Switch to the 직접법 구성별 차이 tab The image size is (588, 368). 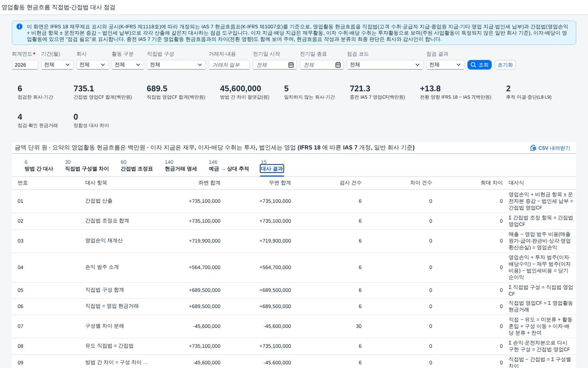tap(87, 166)
